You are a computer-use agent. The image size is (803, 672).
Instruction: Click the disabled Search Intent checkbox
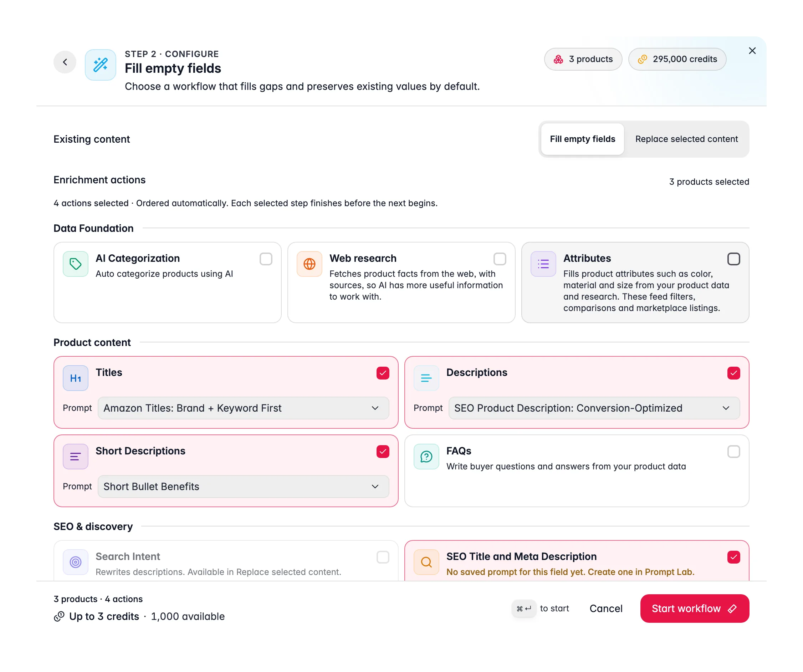(x=383, y=557)
